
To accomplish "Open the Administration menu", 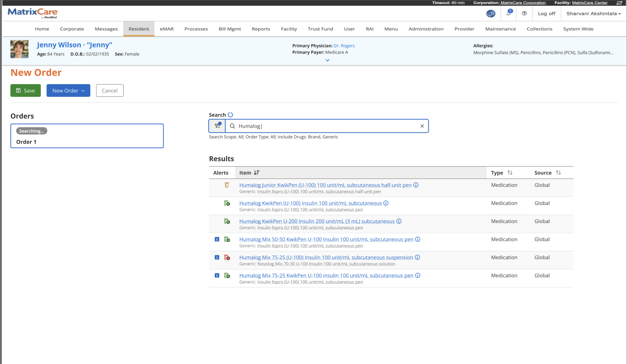I will [x=426, y=29].
